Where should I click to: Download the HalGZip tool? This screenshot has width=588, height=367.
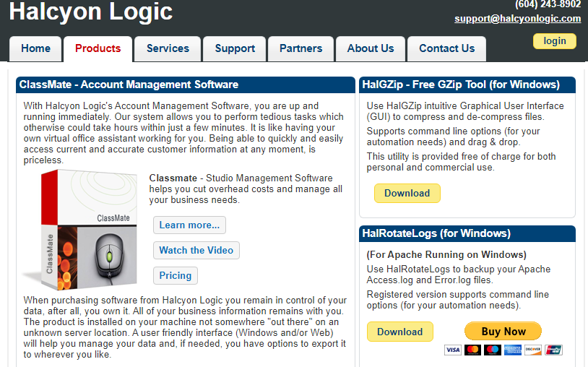[407, 193]
